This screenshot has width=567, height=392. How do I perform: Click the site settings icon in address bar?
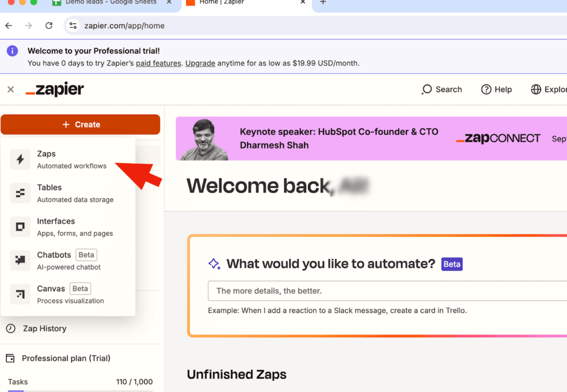[73, 25]
